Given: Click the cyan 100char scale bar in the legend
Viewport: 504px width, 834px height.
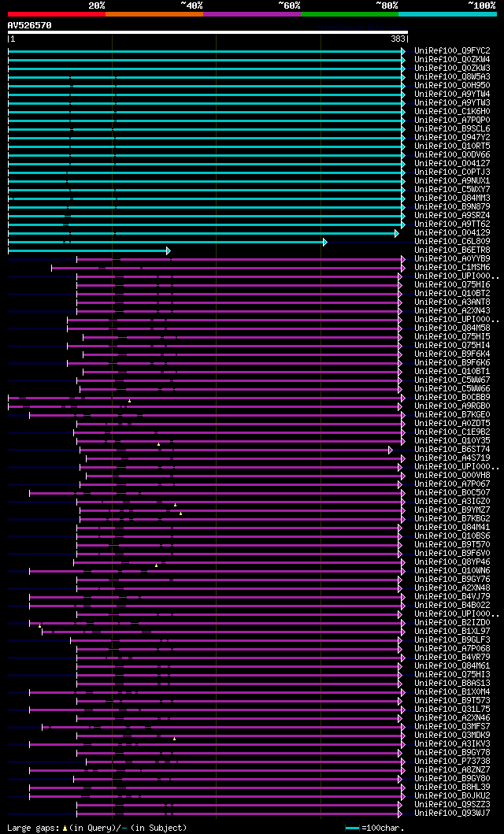Looking at the screenshot, I should point(353,828).
